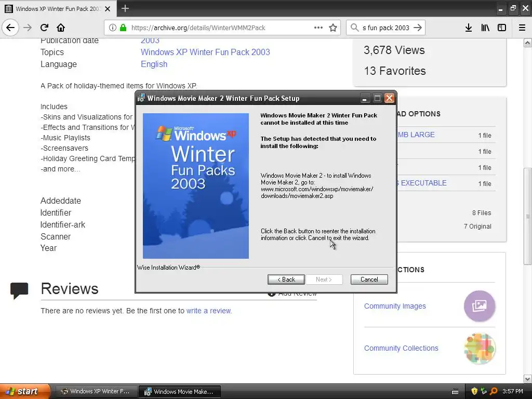This screenshot has width=532, height=399.
Task: Click the write a review link
Action: coord(209,311)
